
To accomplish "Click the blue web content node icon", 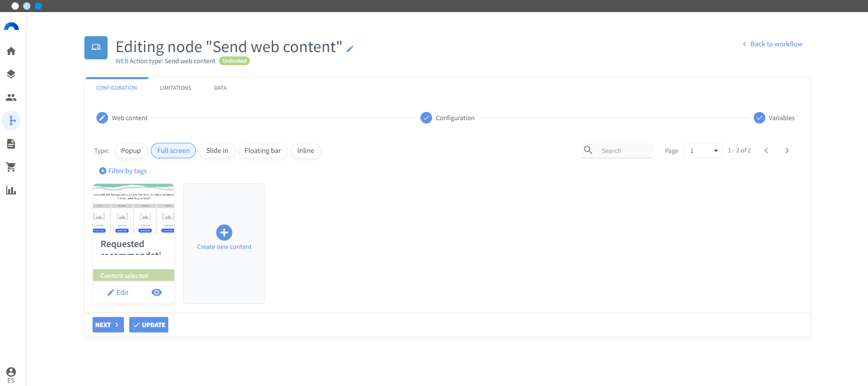I will click(96, 48).
